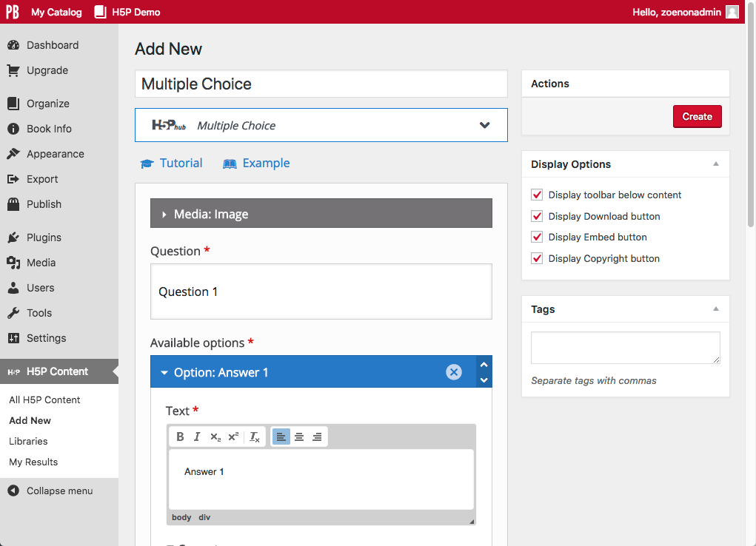Image resolution: width=756 pixels, height=546 pixels.
Task: Click the Dashboard gauge icon
Action: pos(13,45)
